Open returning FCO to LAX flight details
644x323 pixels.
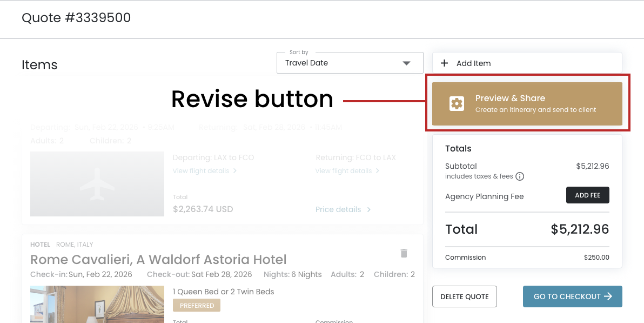[x=344, y=171]
